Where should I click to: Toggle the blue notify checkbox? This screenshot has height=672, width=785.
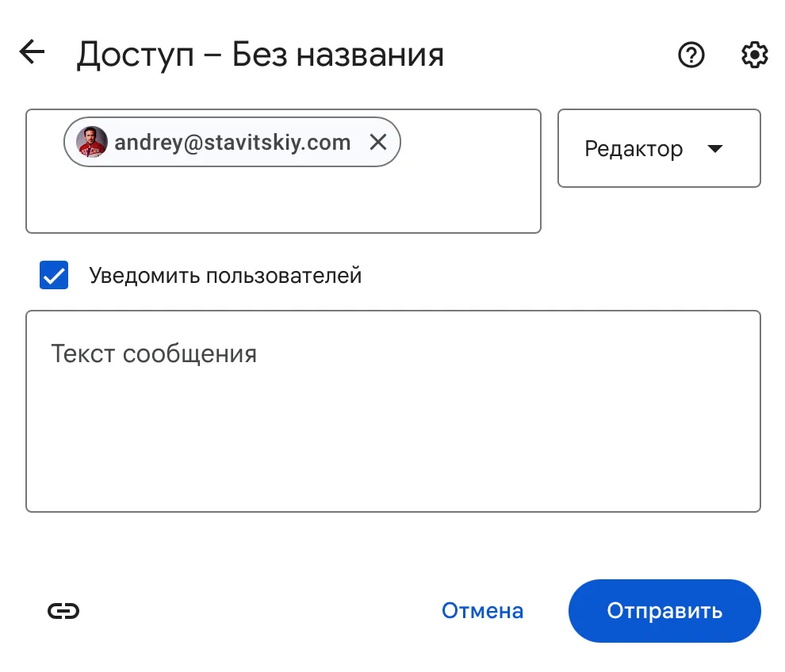[x=54, y=276]
